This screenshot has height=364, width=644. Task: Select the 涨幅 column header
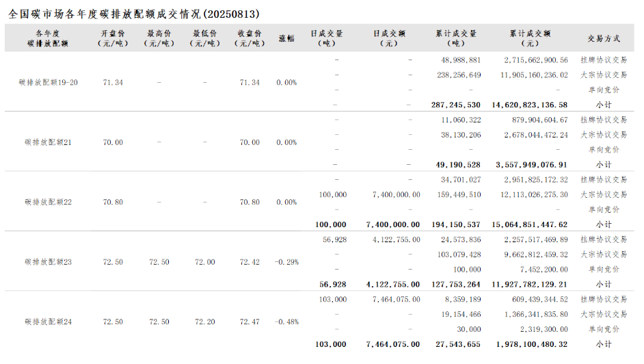286,38
